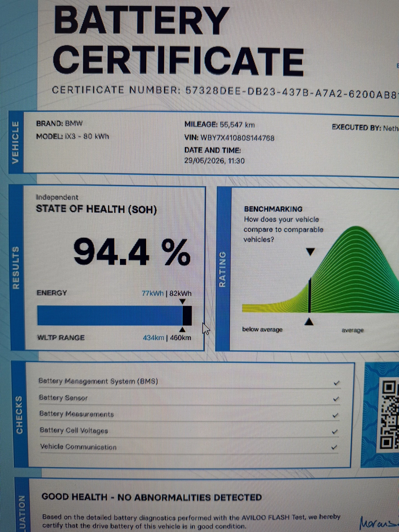This screenshot has width=399, height=532.
Task: Click the 82kWh nominal energy value
Action: pyautogui.click(x=180, y=294)
